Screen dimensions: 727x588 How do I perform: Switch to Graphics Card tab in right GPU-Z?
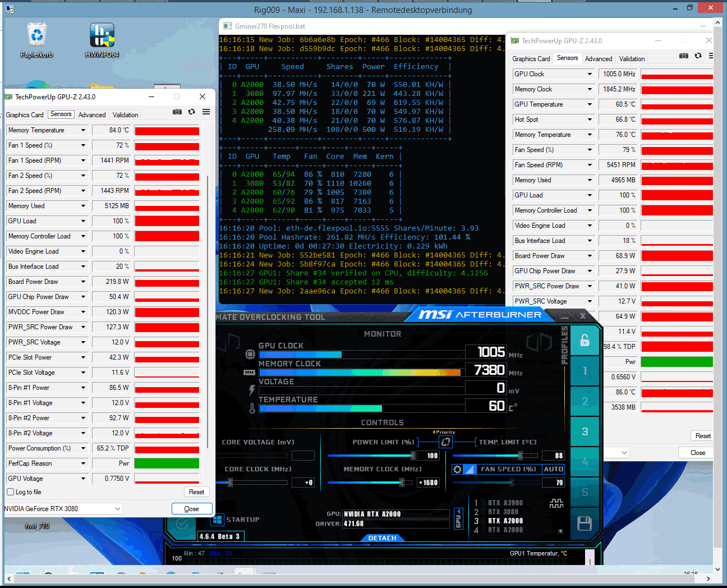(531, 59)
